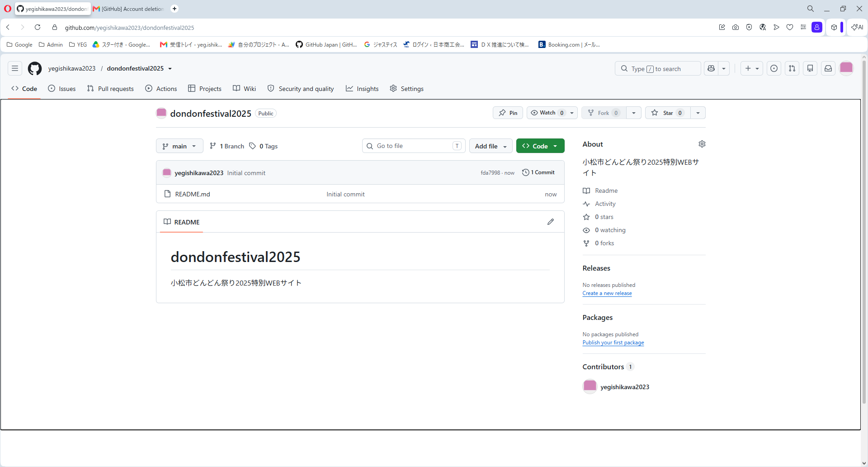The width and height of the screenshot is (868, 467).
Task: Open the notifications inbox icon
Action: (x=828, y=68)
